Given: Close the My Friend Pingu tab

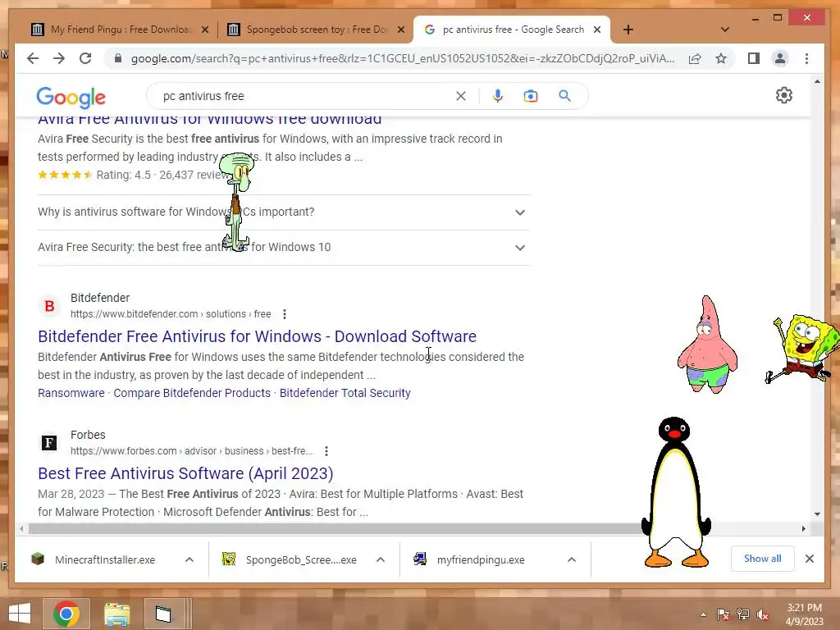Looking at the screenshot, I should 204,30.
